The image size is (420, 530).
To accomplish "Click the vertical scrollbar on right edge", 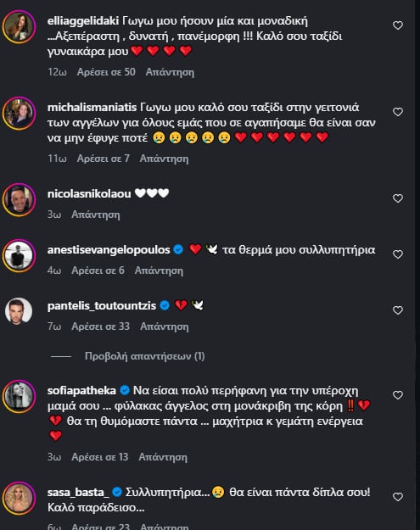I will (x=417, y=265).
